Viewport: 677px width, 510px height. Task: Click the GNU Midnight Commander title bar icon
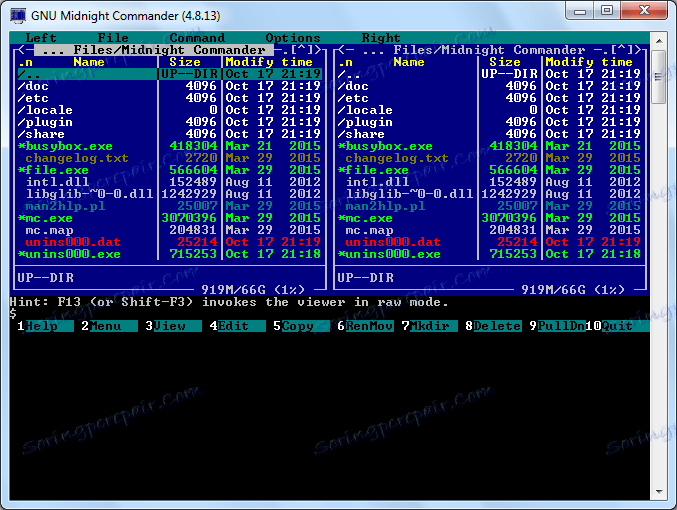[x=18, y=16]
